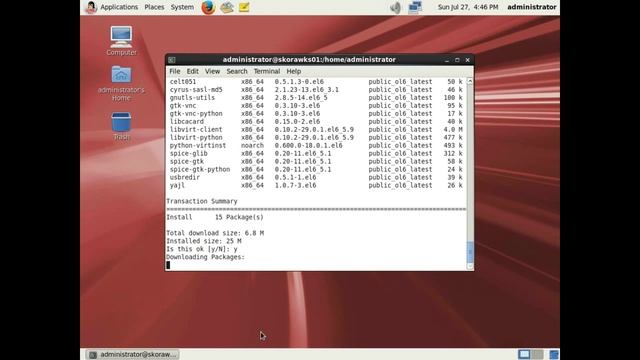Click the '4.0 M' size value
Screen dimensions: 640x360
453,129
